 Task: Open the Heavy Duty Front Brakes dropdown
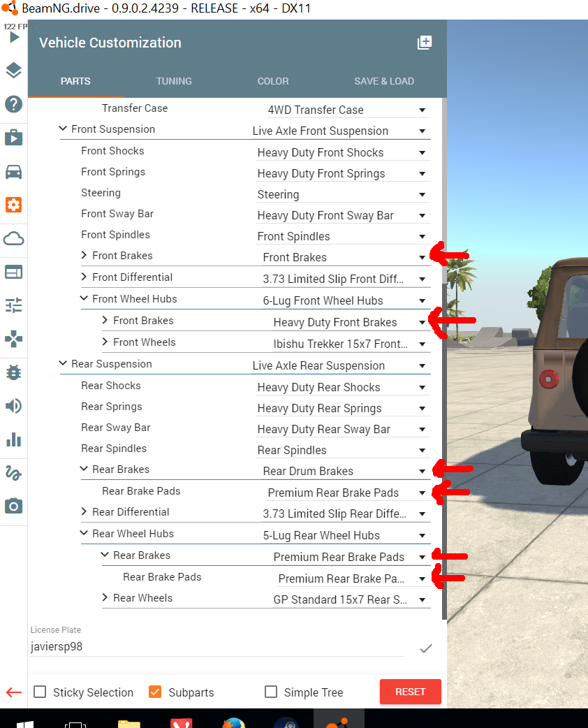(x=351, y=322)
